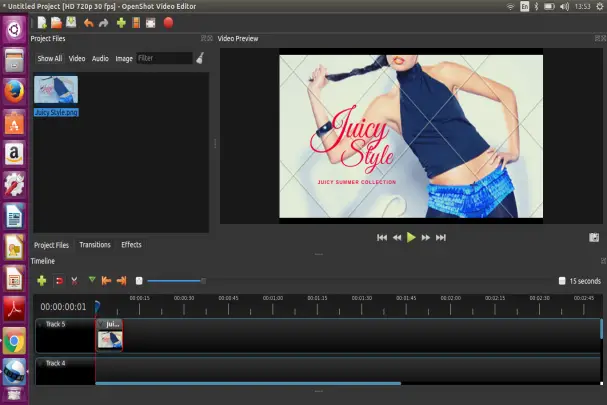Click the zoom out icon left of slider
The height and width of the screenshot is (405, 607).
pos(139,281)
